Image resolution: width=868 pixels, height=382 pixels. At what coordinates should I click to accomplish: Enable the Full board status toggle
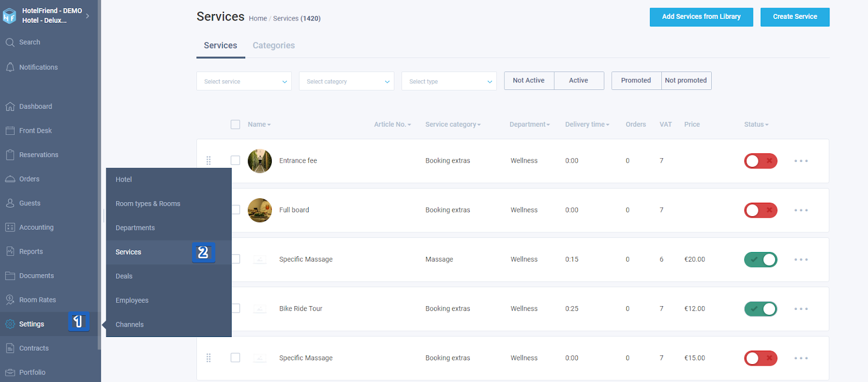click(761, 210)
